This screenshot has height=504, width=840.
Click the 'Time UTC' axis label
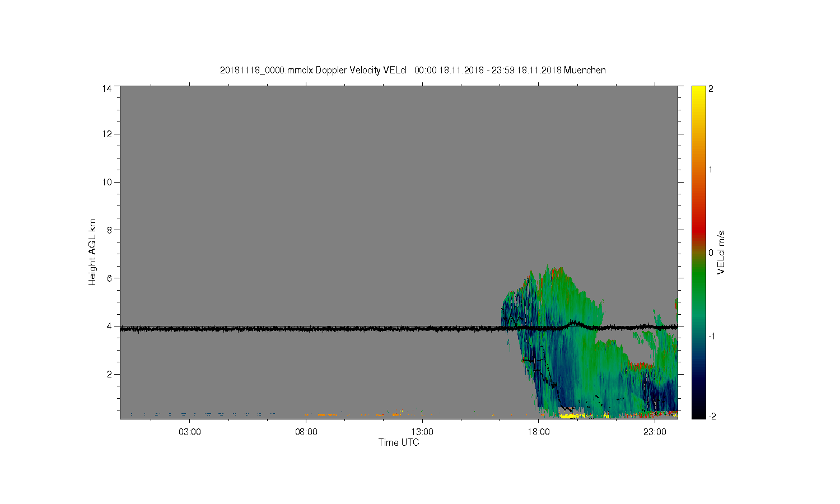coord(399,442)
